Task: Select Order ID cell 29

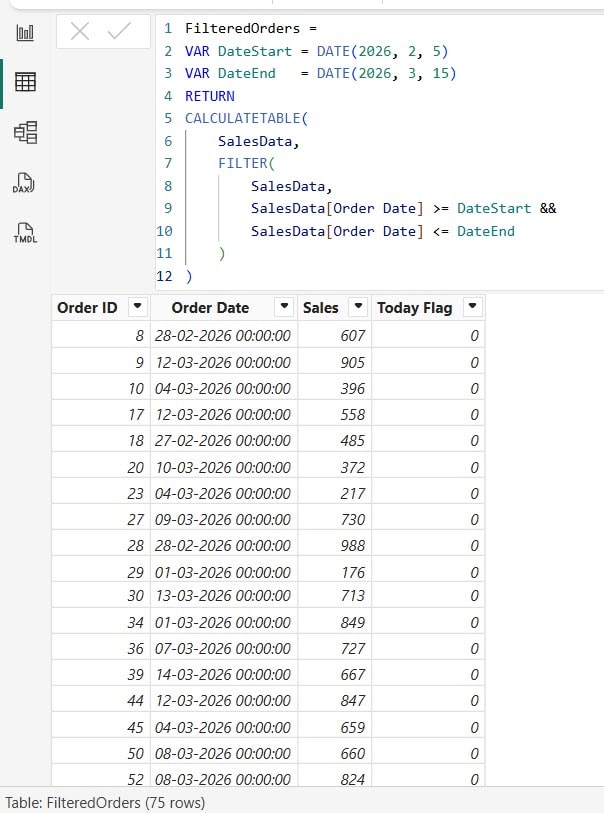Action: point(101,571)
